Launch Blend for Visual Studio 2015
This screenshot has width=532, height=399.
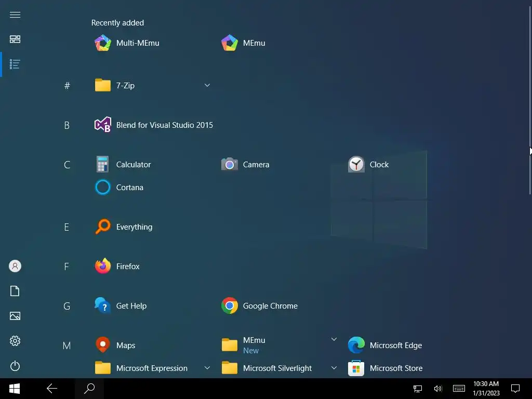coord(154,125)
